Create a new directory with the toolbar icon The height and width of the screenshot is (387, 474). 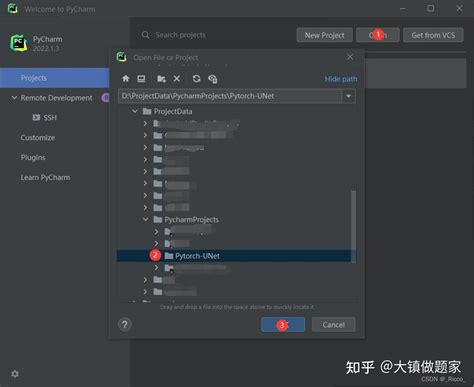point(161,79)
